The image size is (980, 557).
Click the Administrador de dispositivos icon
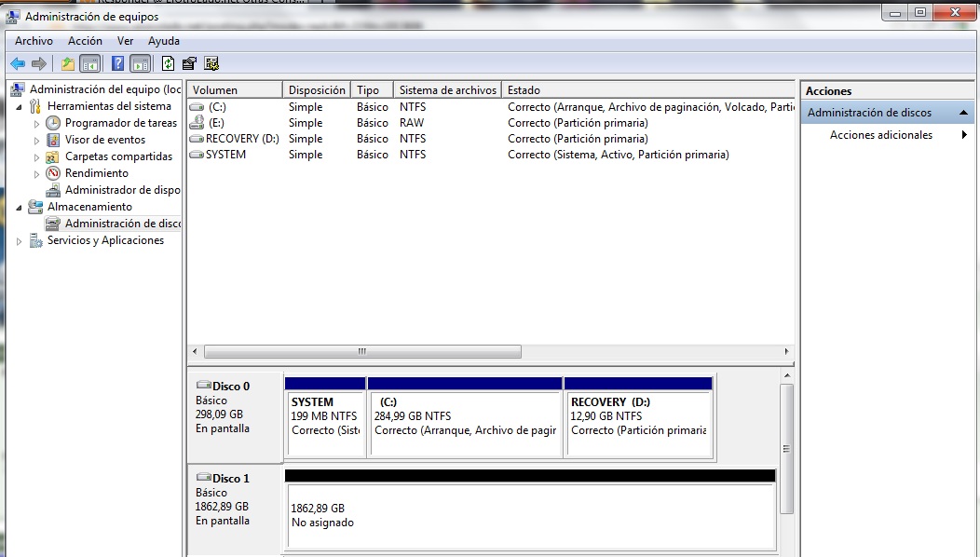click(x=53, y=190)
